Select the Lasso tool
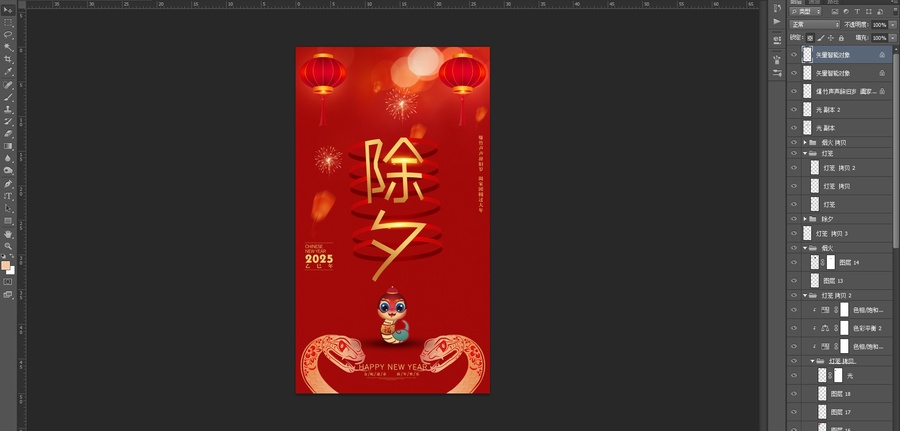The width and height of the screenshot is (900, 431). click(x=8, y=35)
